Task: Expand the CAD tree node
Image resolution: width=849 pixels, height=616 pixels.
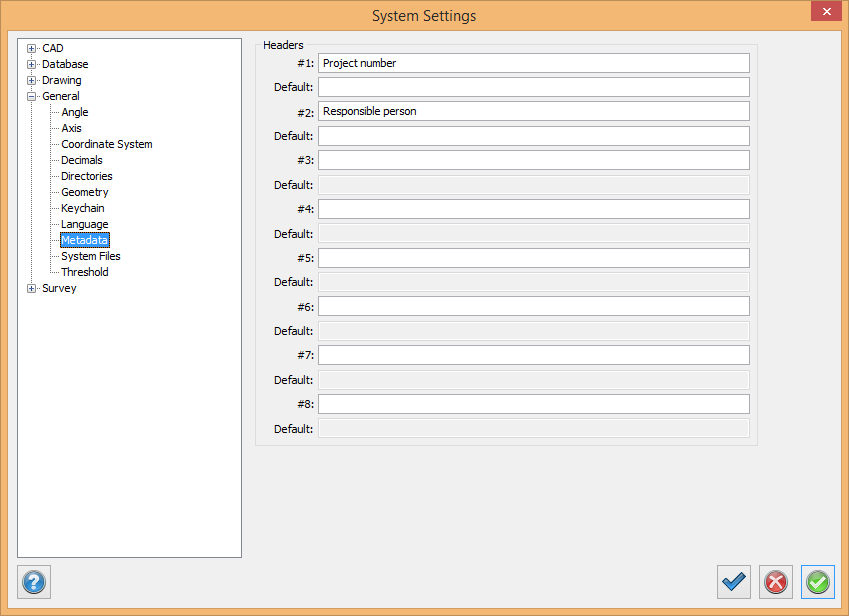Action: tap(32, 48)
